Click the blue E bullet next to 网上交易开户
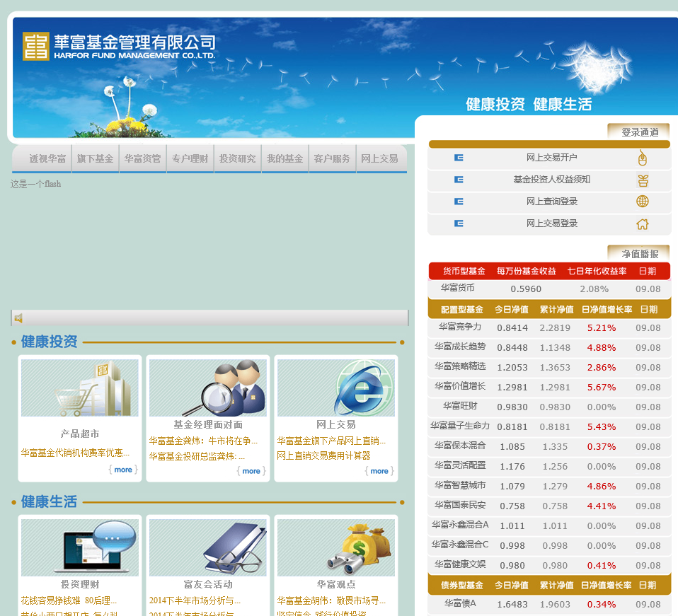 [x=459, y=158]
